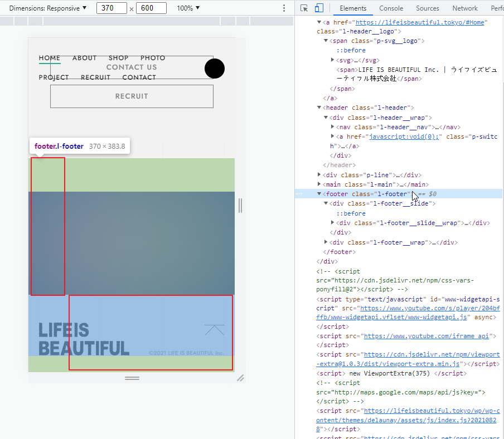This screenshot has width=504, height=439.
Task: Open the 100% zoom dropdown
Action: (x=188, y=8)
